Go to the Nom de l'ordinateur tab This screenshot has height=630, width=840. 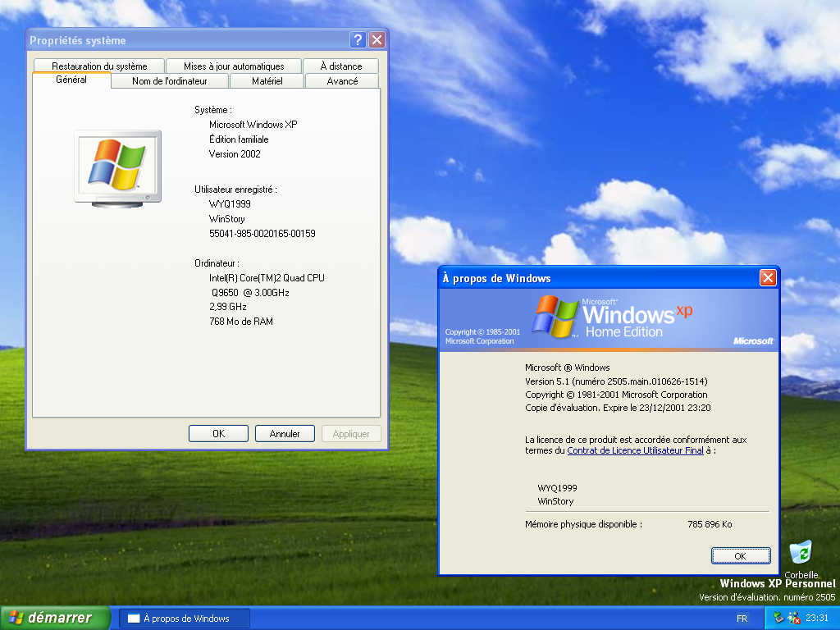pyautogui.click(x=170, y=81)
